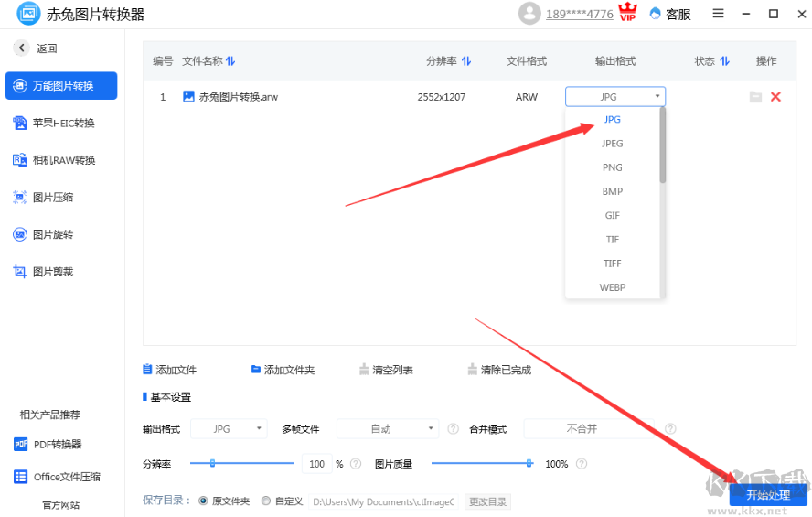Click the user avatar icon
812x517 pixels.
pyautogui.click(x=529, y=14)
